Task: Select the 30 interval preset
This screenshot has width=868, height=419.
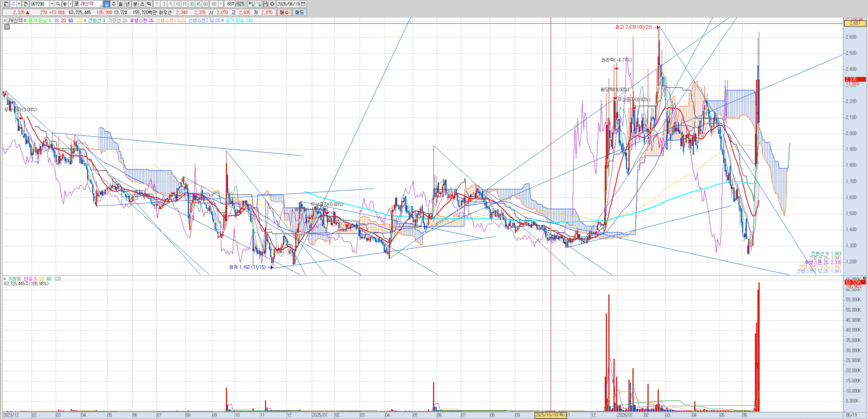Action: click(192, 4)
